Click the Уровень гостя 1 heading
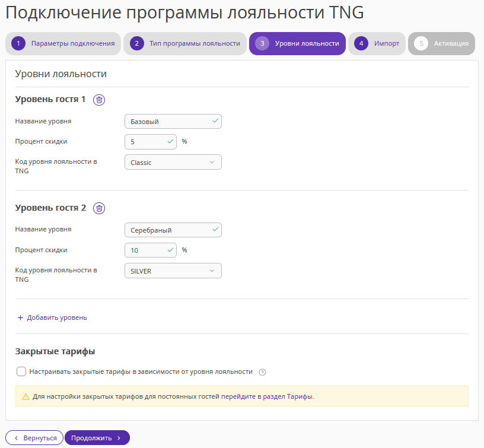This screenshot has width=484, height=448. pyautogui.click(x=50, y=99)
